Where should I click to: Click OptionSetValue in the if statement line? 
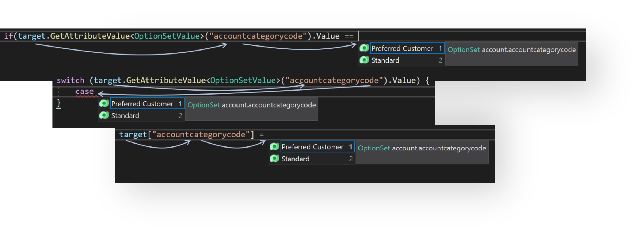pos(167,36)
